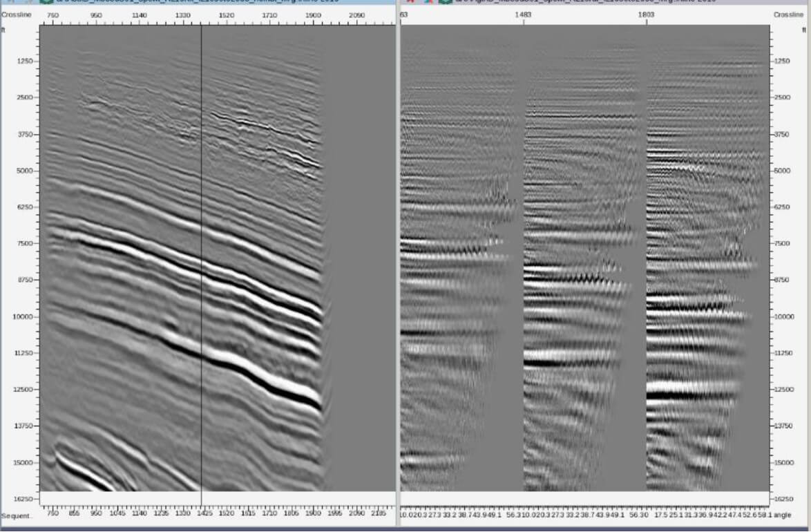Click the 10000 depth label on the left panel axis

pos(23,316)
